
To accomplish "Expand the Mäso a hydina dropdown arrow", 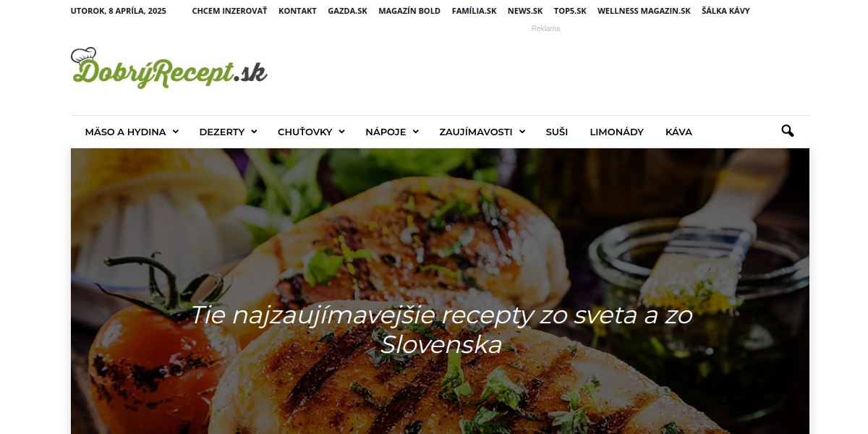I will coord(174,132).
